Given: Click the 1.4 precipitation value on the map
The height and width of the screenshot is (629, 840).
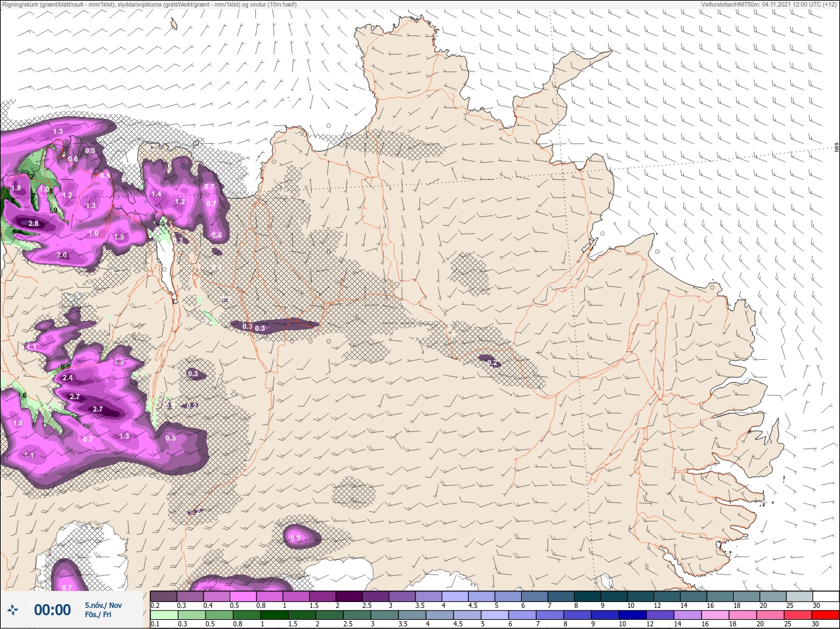Looking at the screenshot, I should tap(156, 194).
